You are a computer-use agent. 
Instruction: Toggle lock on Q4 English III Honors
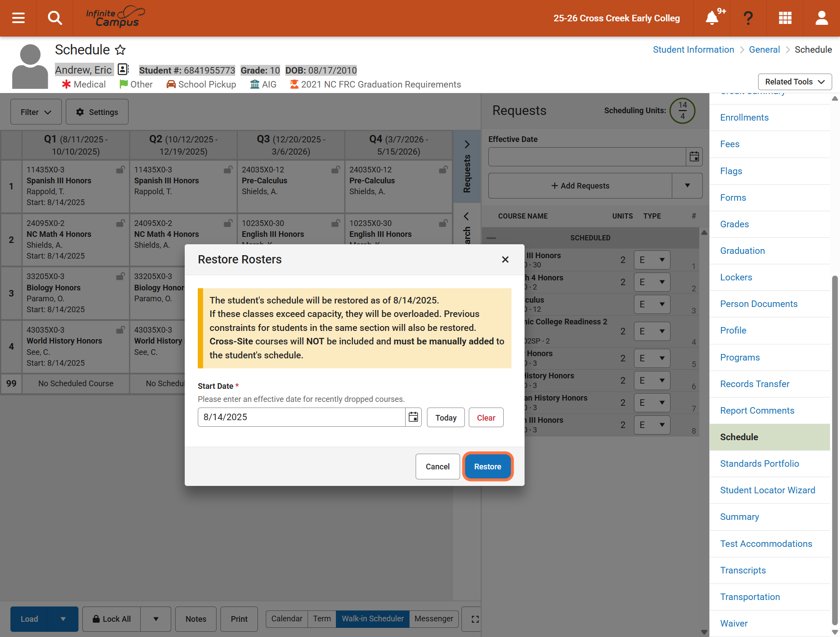pyautogui.click(x=443, y=223)
